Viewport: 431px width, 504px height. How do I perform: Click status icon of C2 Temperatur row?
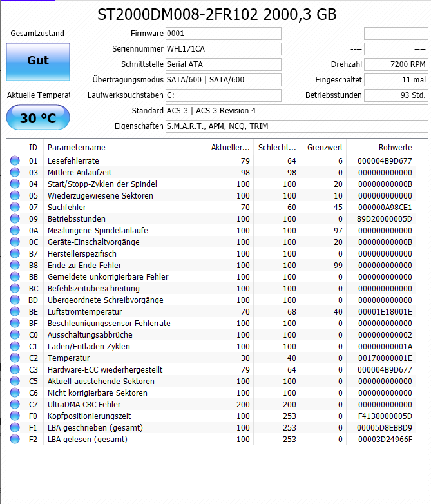point(15,357)
